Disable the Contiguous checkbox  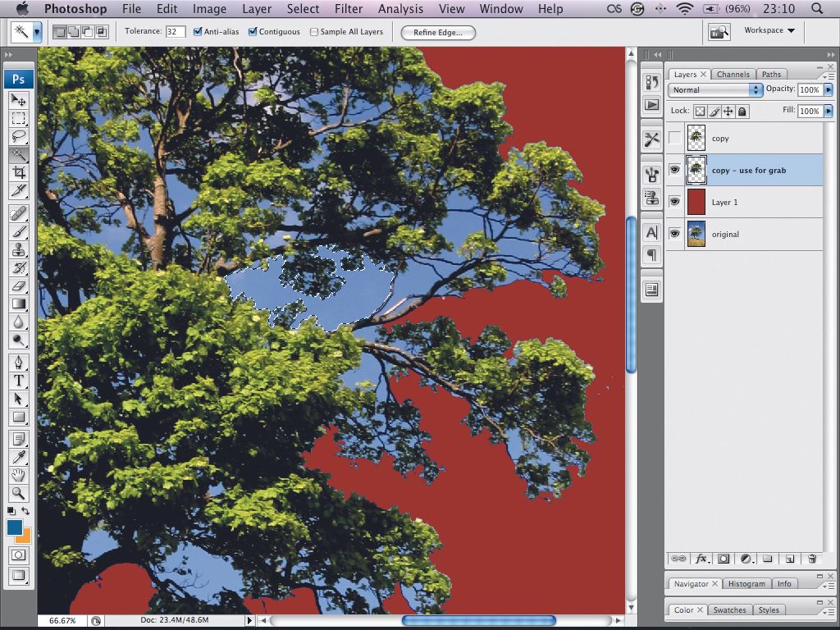pos(253,31)
